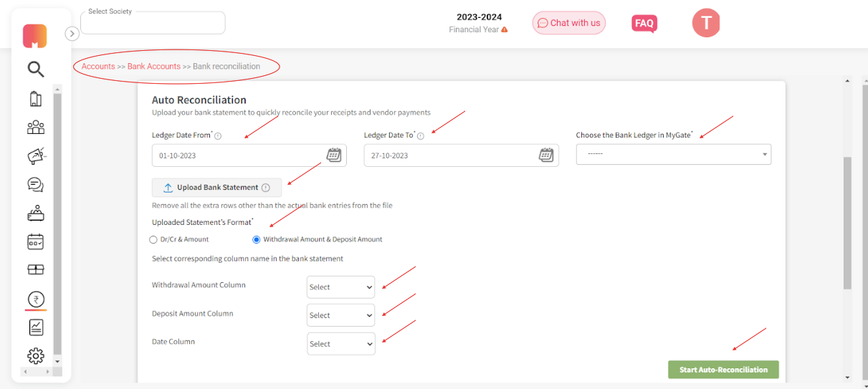Go to Bank Accounts in the breadcrumb
The width and height of the screenshot is (868, 389).
pyautogui.click(x=153, y=67)
